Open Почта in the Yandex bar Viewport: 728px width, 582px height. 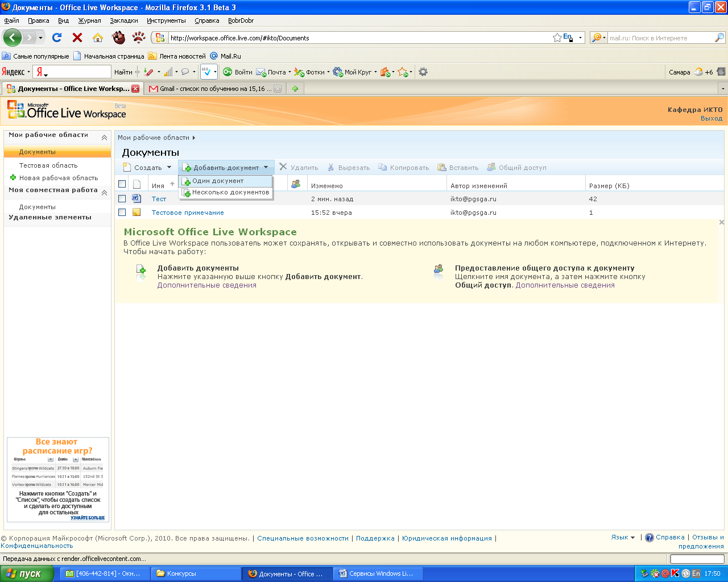pos(273,72)
